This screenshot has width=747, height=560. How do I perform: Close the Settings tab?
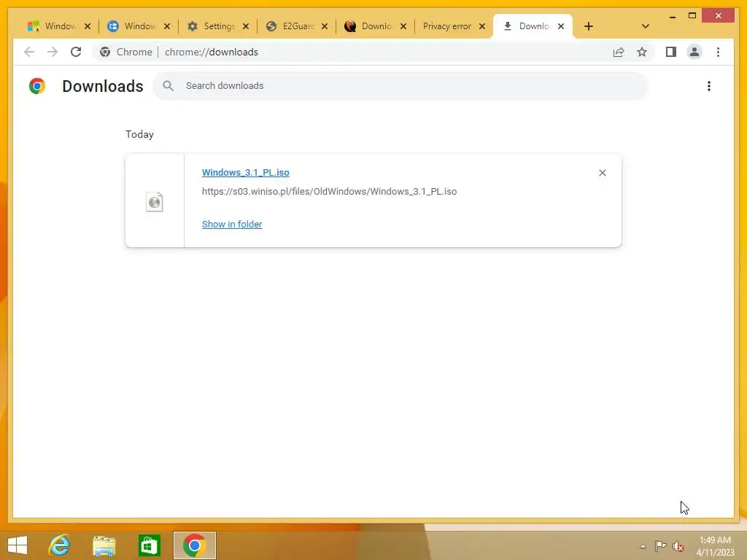tap(246, 26)
